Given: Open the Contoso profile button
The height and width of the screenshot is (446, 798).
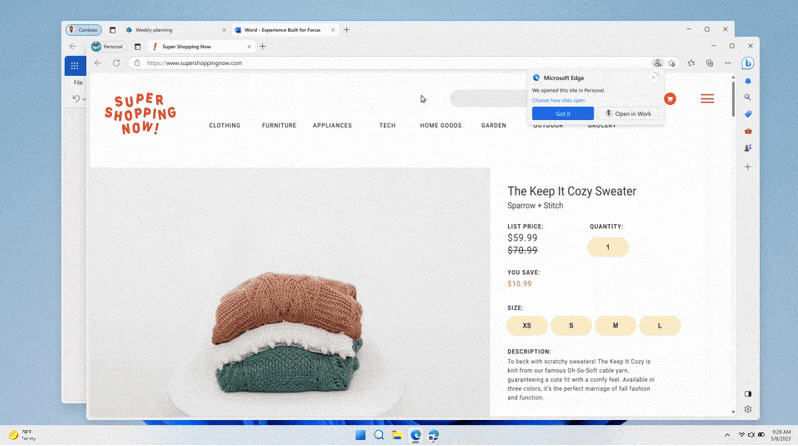Looking at the screenshot, I should click(83, 30).
